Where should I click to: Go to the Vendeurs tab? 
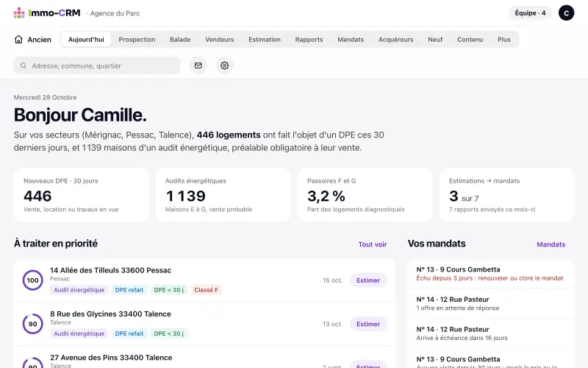[x=219, y=40]
